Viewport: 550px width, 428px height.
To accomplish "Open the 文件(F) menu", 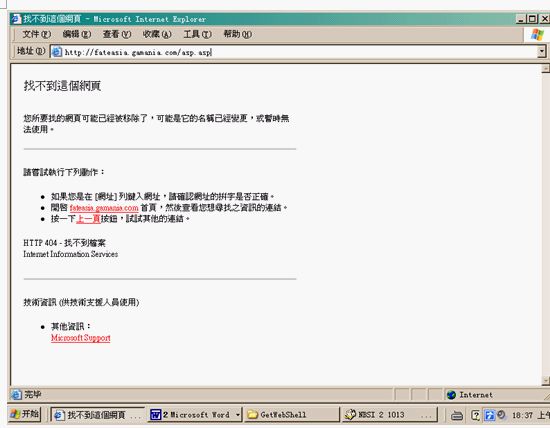I will point(36,34).
